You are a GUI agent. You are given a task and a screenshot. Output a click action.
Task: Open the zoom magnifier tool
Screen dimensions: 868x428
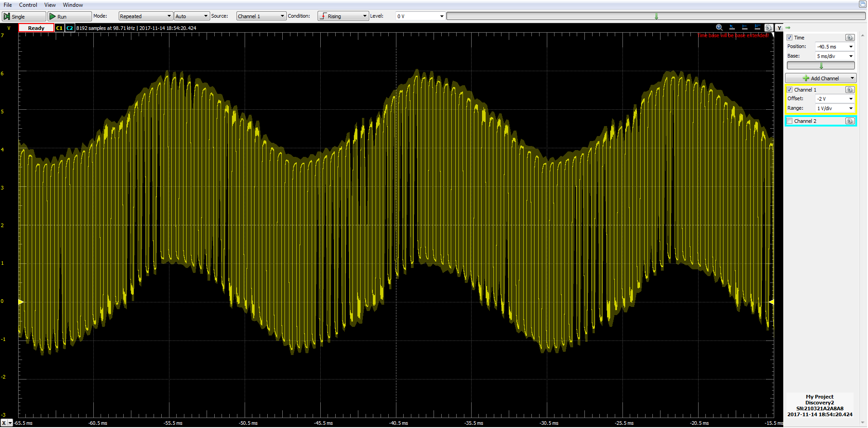tap(719, 28)
